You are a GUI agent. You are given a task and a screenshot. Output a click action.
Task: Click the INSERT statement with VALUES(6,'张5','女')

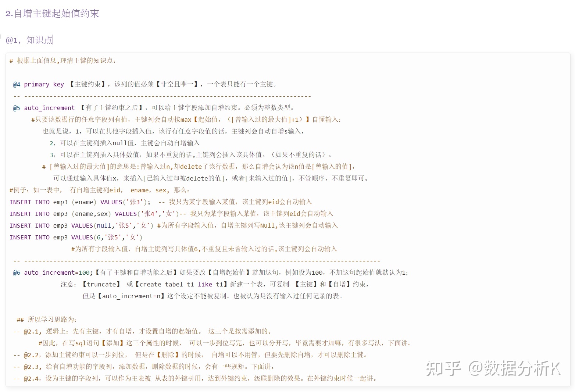tap(76, 237)
